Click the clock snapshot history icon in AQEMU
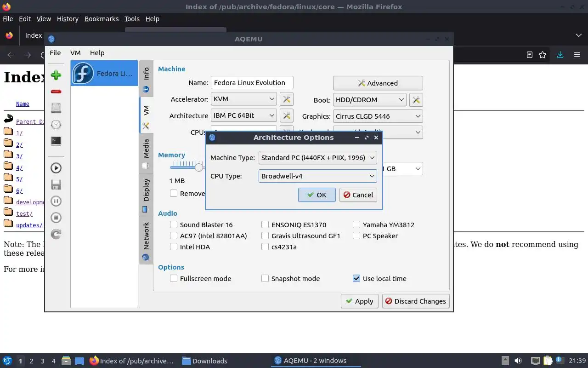The width and height of the screenshot is (588, 368). [x=56, y=125]
